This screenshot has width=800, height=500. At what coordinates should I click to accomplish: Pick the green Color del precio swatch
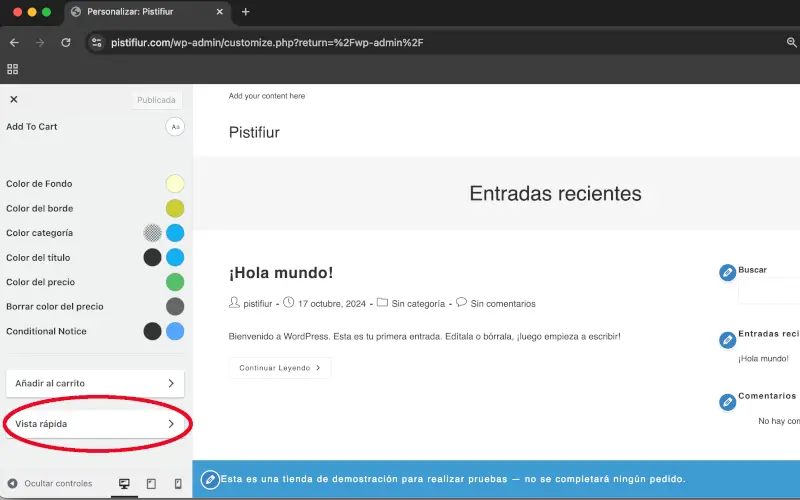(175, 282)
